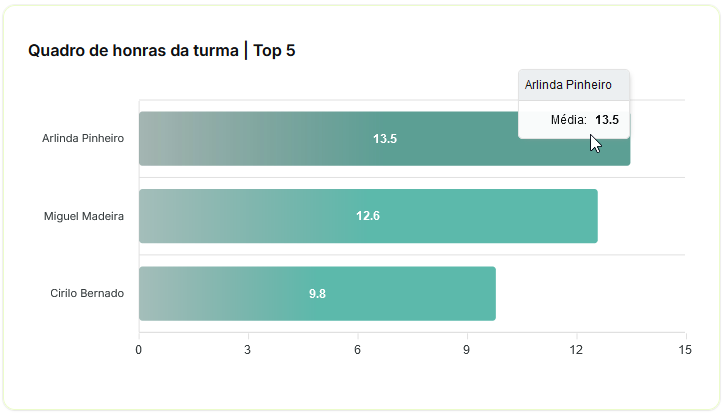Click the 13.5 value label inside the bar
Viewport: 727px width, 415px height.
click(x=385, y=139)
